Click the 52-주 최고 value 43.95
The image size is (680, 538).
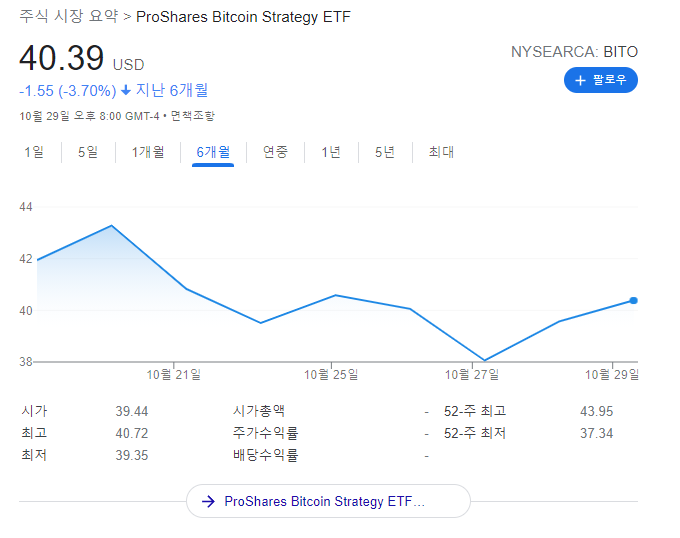pyautogui.click(x=596, y=411)
